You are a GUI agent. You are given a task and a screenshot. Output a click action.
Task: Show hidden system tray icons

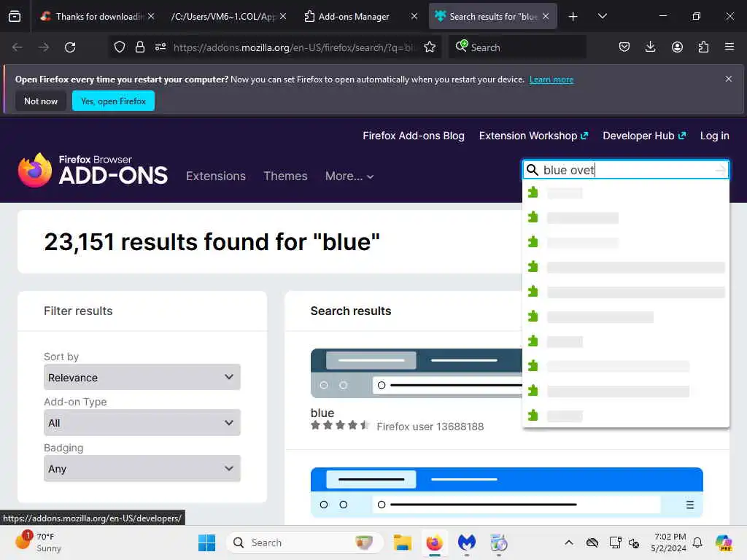[569, 542]
